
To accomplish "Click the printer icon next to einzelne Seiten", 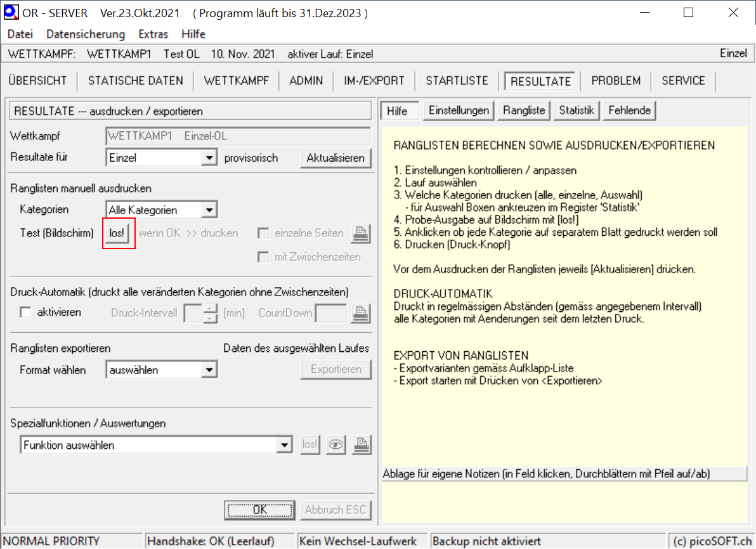I will pos(360,233).
